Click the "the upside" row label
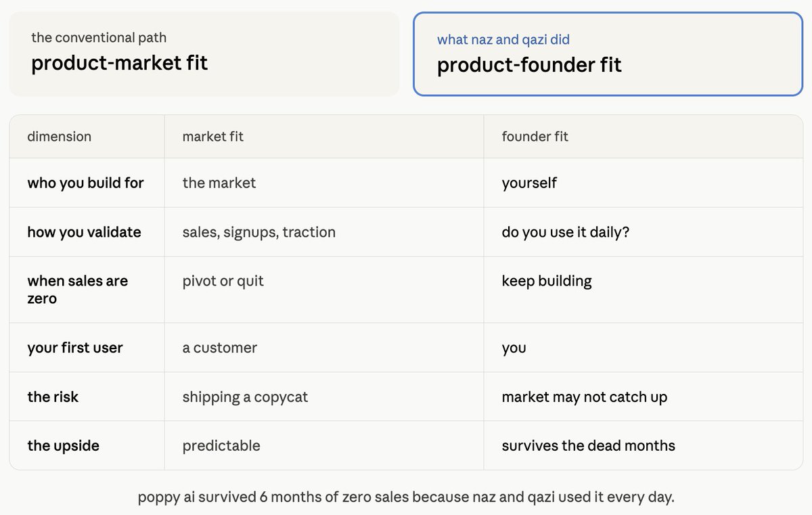The image size is (812, 515). pos(63,446)
